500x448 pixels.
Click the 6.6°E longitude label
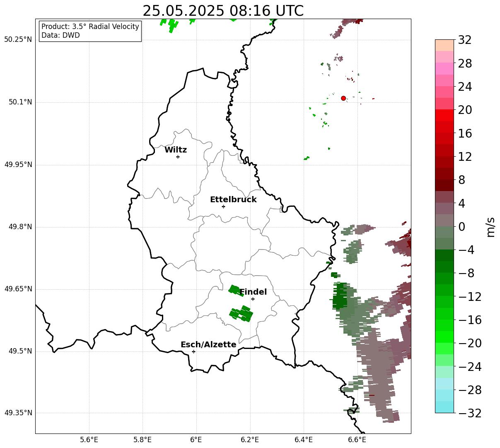(357, 440)
